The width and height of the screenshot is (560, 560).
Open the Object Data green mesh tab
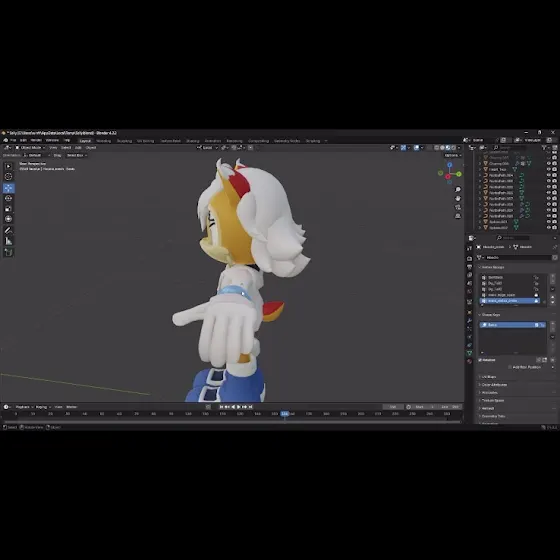(x=469, y=353)
